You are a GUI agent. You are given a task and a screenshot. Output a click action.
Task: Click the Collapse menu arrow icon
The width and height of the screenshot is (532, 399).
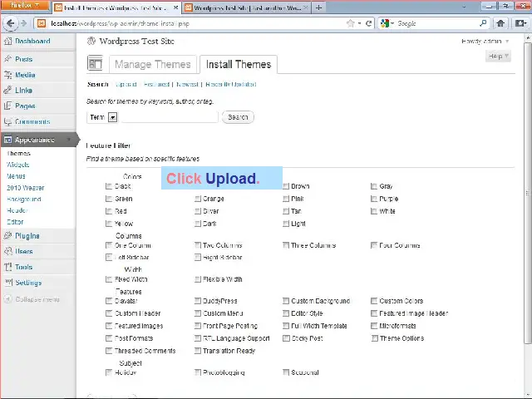[7, 299]
